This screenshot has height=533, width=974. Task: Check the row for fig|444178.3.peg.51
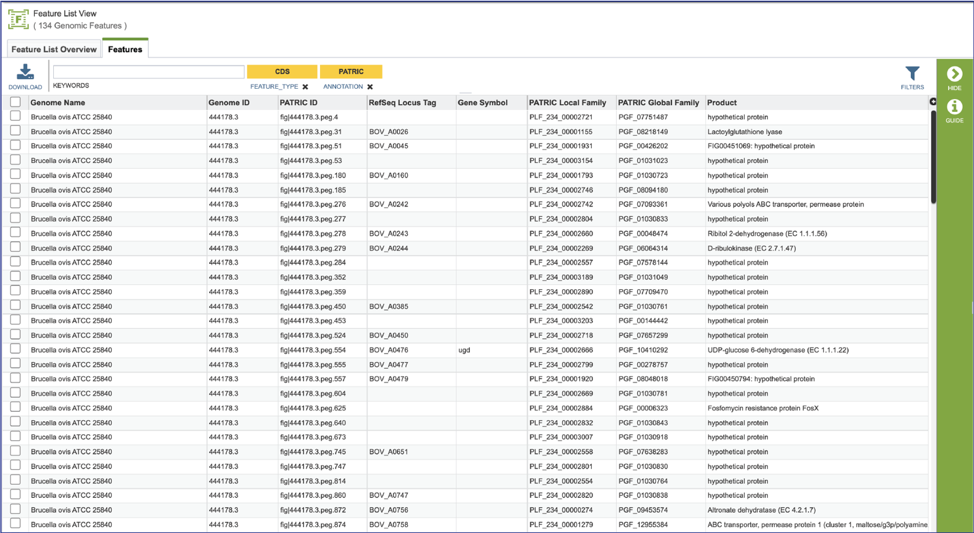pos(16,145)
